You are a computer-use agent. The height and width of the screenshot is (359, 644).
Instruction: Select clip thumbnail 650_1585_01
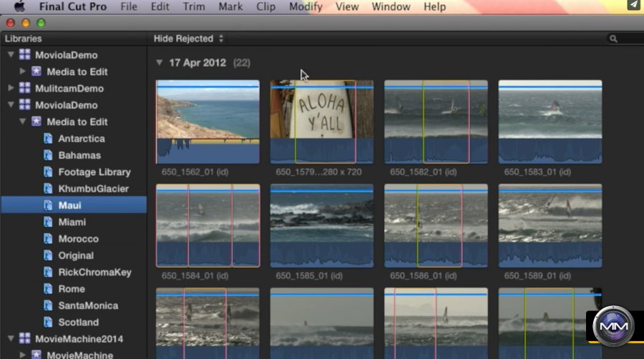coord(321,225)
